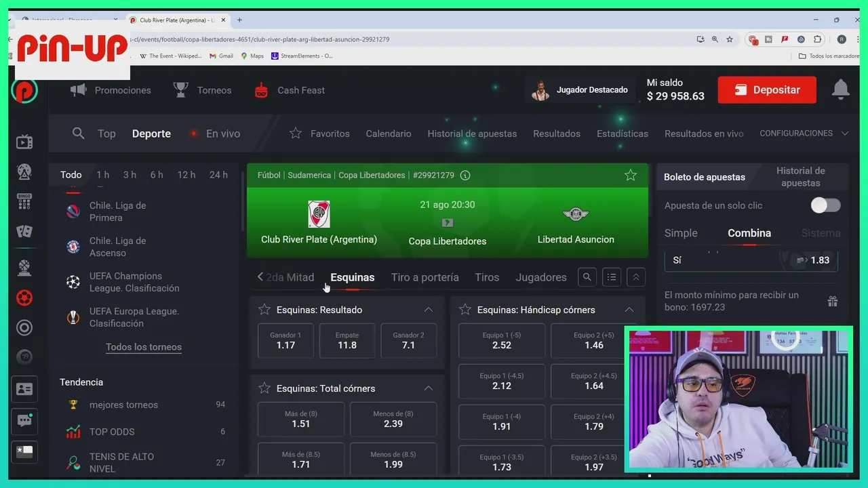Image resolution: width=868 pixels, height=488 pixels.
Task: Open the ID card profile sidebar icon
Action: click(x=24, y=389)
